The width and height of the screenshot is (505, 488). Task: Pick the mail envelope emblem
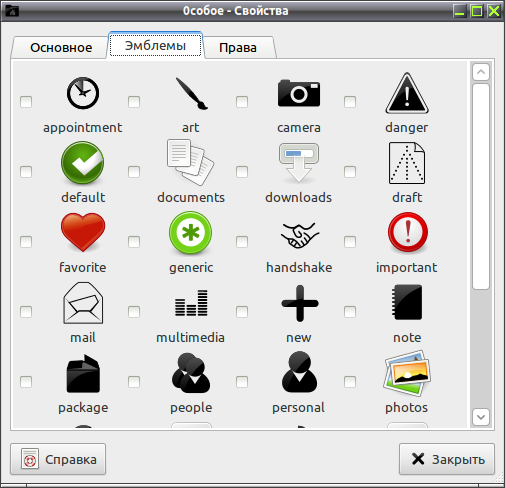coord(83,303)
